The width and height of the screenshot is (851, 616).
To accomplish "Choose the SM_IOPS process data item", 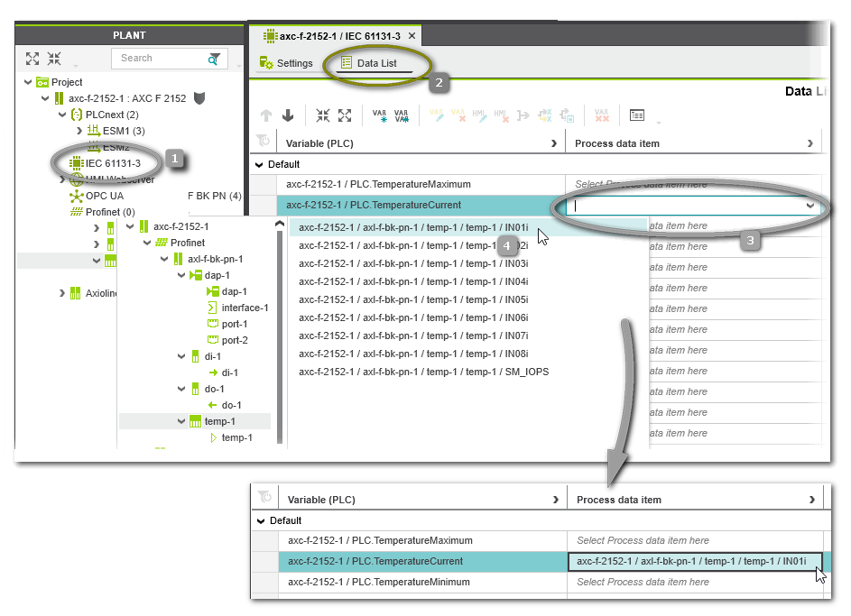I will pyautogui.click(x=423, y=372).
